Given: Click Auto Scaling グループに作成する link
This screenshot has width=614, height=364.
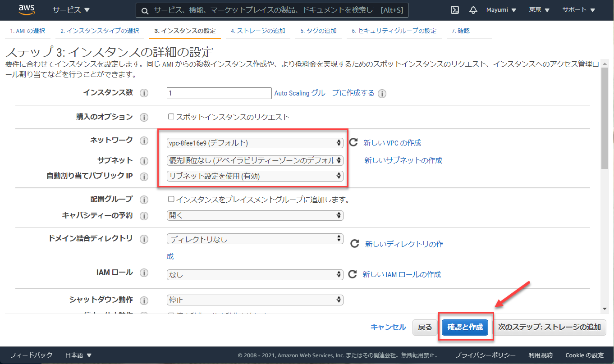Looking at the screenshot, I should 325,93.
